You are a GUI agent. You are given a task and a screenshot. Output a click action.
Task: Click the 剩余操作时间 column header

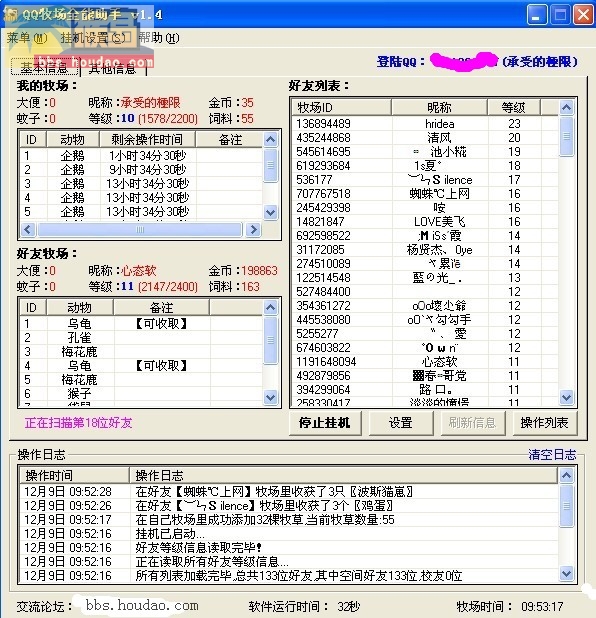pyautogui.click(x=147, y=139)
